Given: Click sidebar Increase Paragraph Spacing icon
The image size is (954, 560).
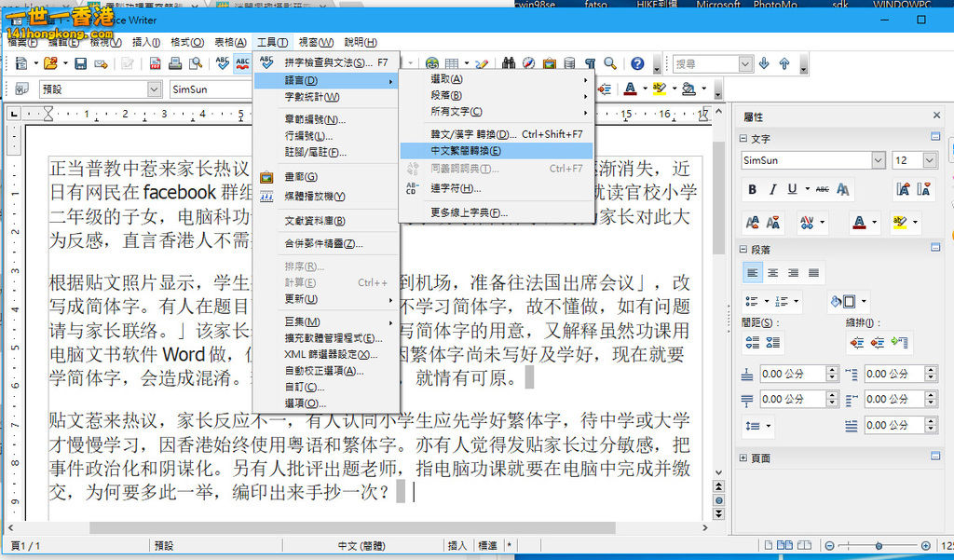Looking at the screenshot, I should click(x=753, y=343).
